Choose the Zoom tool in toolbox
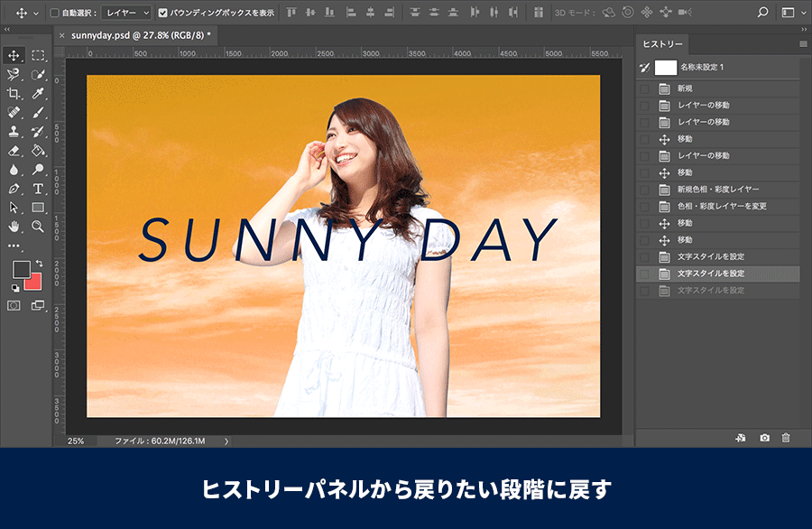The width and height of the screenshot is (812, 529). click(38, 227)
